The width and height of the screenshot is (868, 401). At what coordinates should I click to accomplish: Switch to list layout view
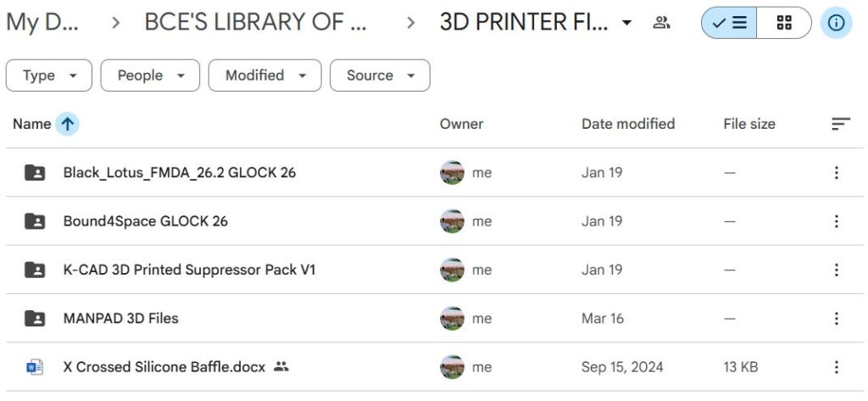point(729,23)
